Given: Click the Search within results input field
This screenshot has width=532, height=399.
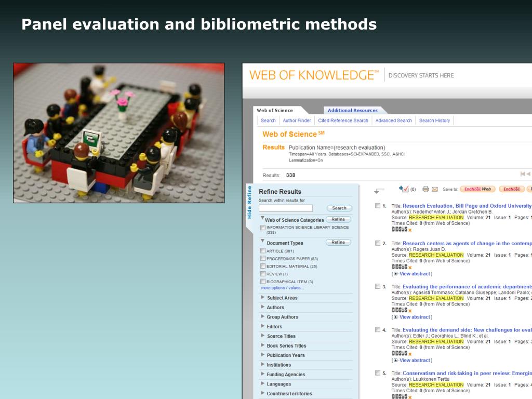Looking at the screenshot, I should tap(285, 208).
